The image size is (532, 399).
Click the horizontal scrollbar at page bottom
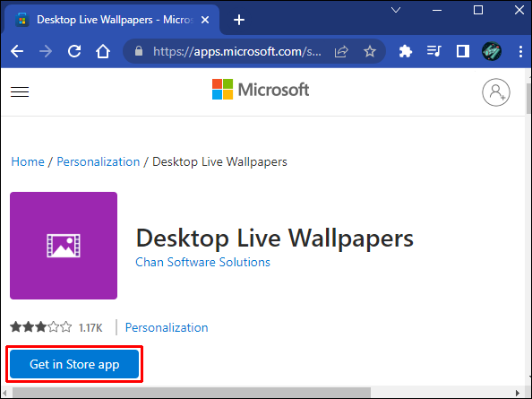coord(192,393)
